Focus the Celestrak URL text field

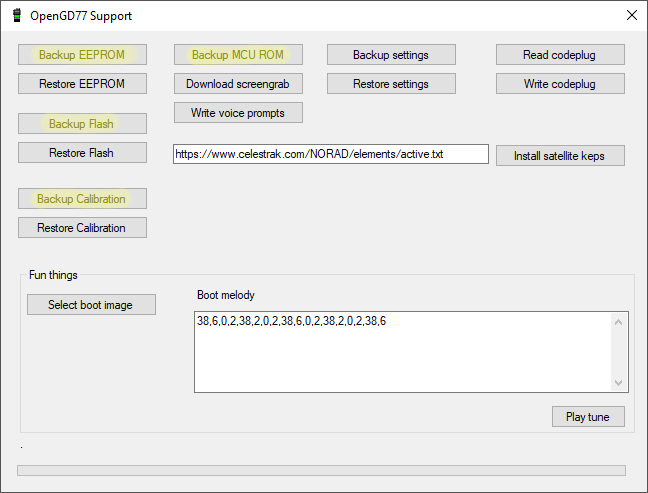click(x=330, y=155)
